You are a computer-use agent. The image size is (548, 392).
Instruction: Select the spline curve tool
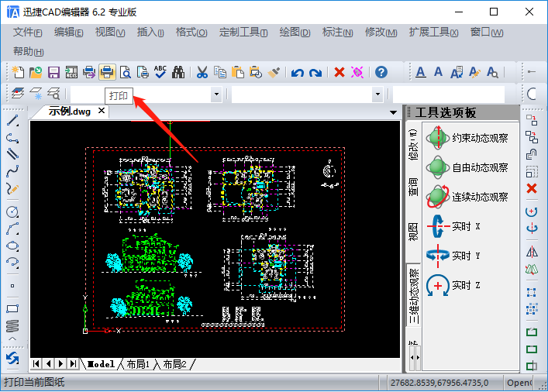(12, 171)
